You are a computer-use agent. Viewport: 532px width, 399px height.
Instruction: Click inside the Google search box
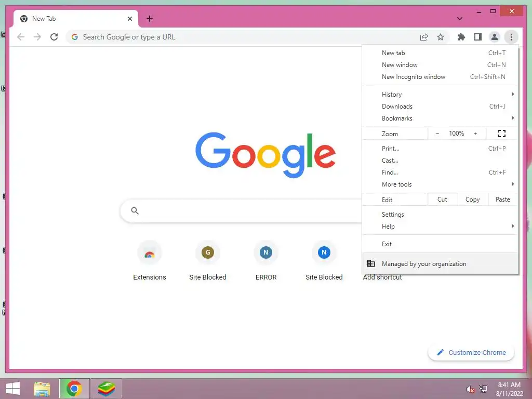click(241, 211)
